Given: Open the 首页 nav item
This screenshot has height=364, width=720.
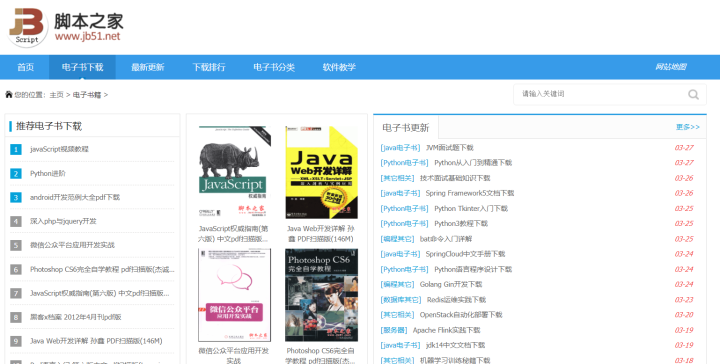Looking at the screenshot, I should (x=25, y=67).
